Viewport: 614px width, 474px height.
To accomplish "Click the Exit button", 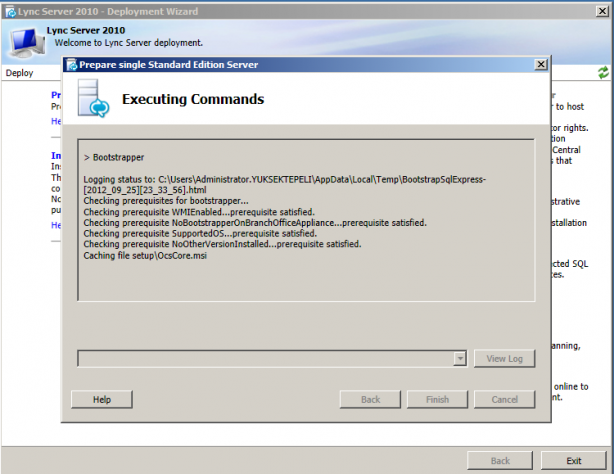I will [x=574, y=461].
